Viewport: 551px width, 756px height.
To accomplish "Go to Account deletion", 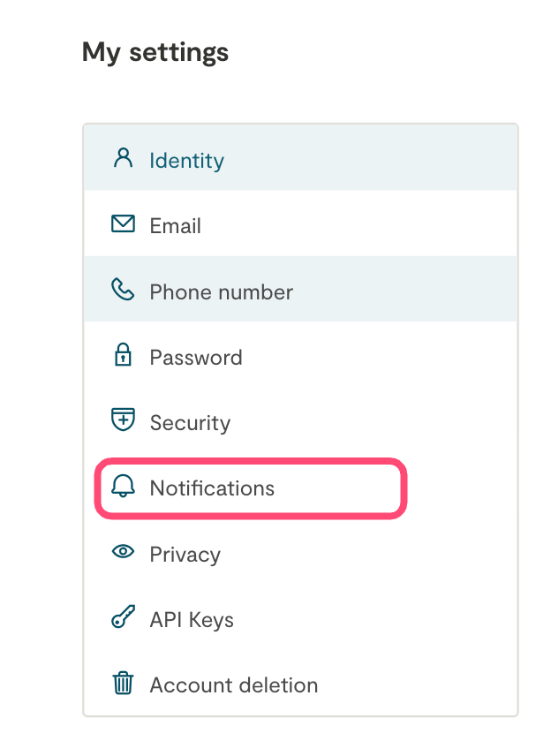I will tap(234, 685).
